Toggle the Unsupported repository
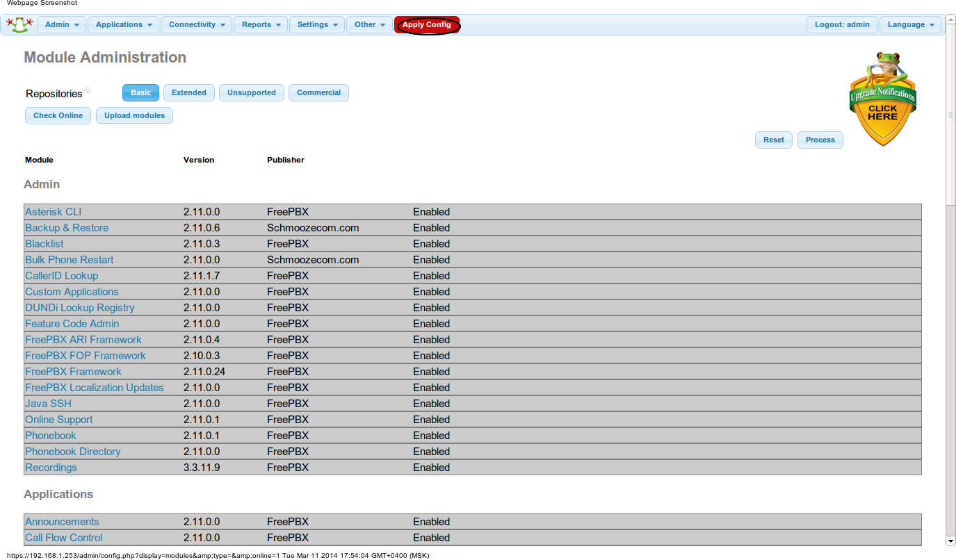The width and height of the screenshot is (956, 560). coord(252,92)
